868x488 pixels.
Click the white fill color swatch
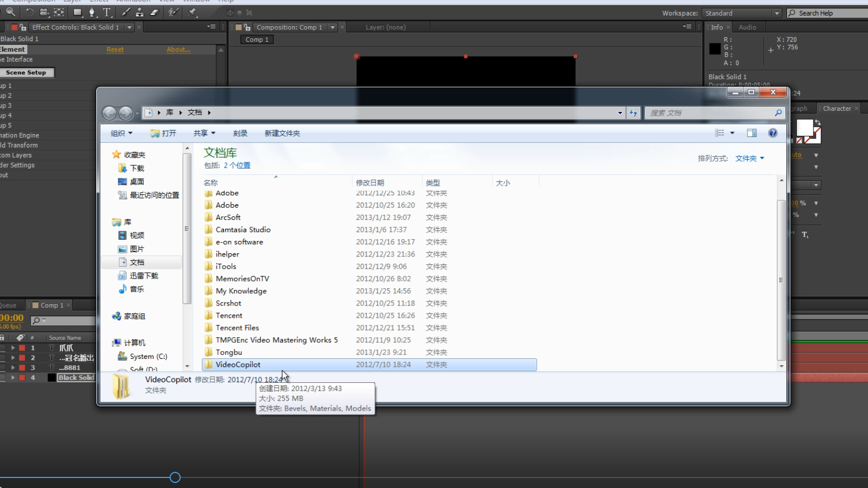click(x=805, y=128)
